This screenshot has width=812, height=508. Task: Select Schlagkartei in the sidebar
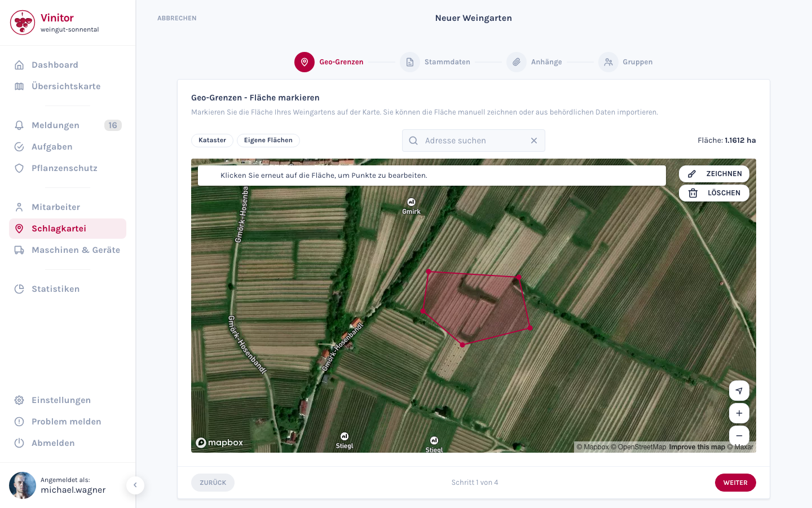pyautogui.click(x=68, y=229)
